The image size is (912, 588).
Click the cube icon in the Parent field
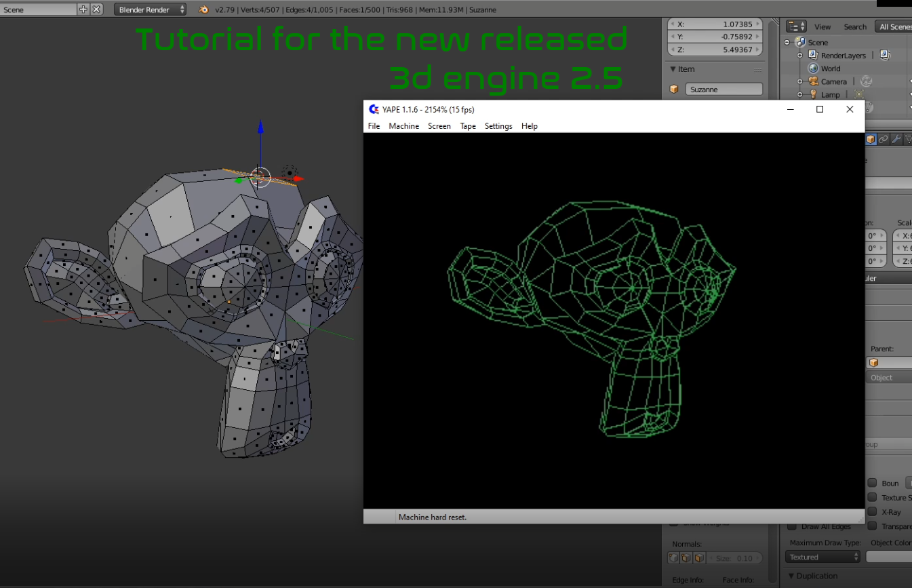tap(873, 363)
